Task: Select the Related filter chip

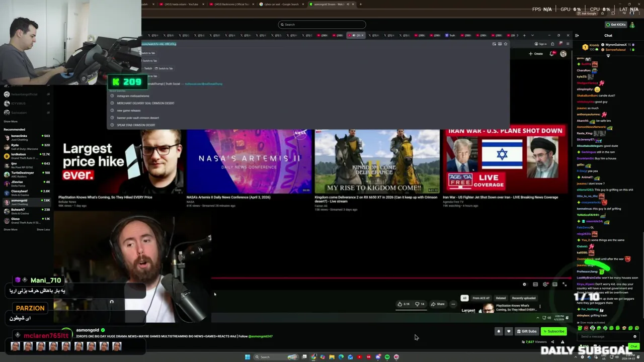Action: [x=501, y=298]
